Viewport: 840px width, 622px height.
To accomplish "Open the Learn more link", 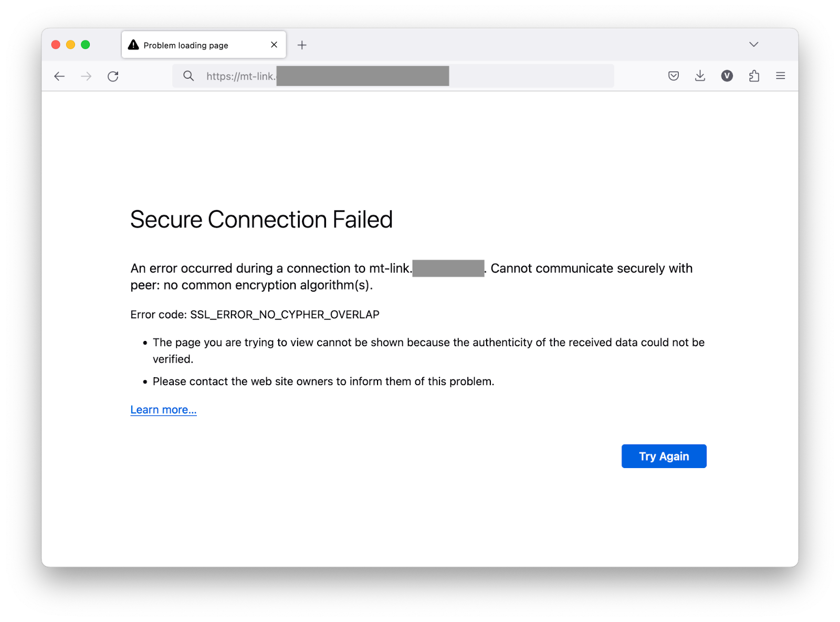I will point(163,409).
